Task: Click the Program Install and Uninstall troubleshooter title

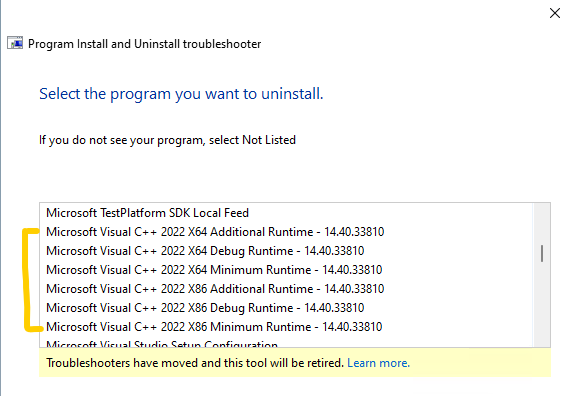Action: pyautogui.click(x=144, y=44)
